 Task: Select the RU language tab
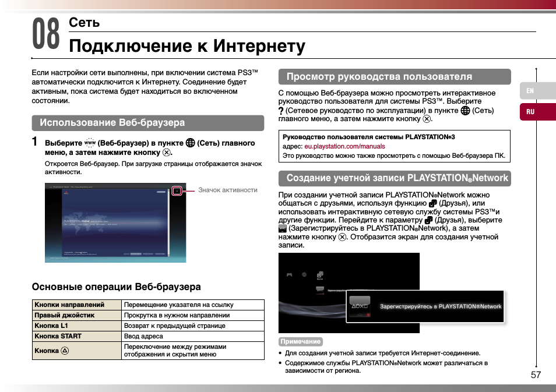(x=530, y=112)
